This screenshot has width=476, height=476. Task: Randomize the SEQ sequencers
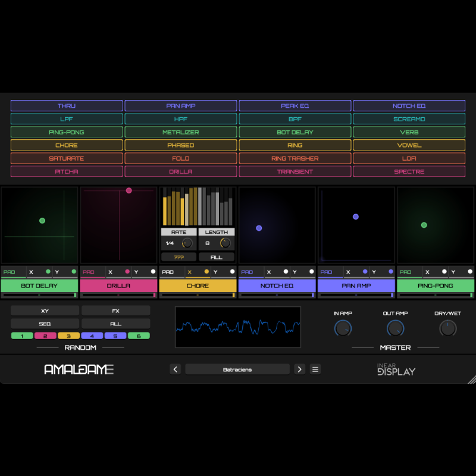click(45, 324)
